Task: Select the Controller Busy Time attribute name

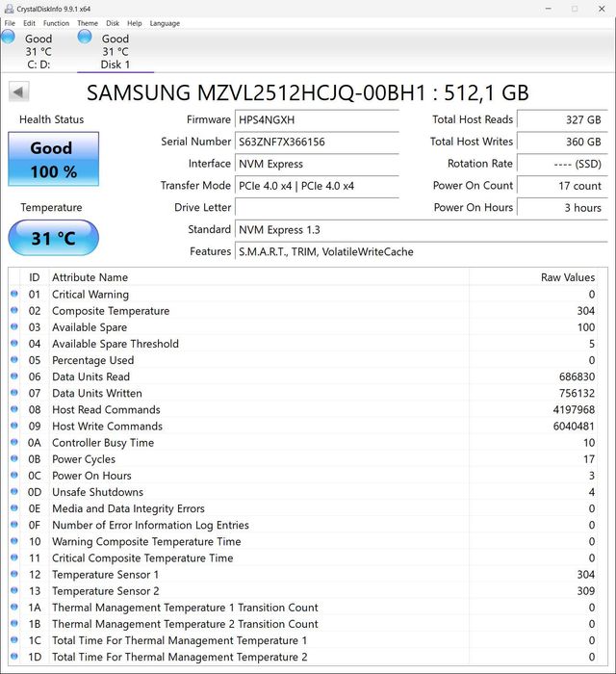Action: point(103,442)
